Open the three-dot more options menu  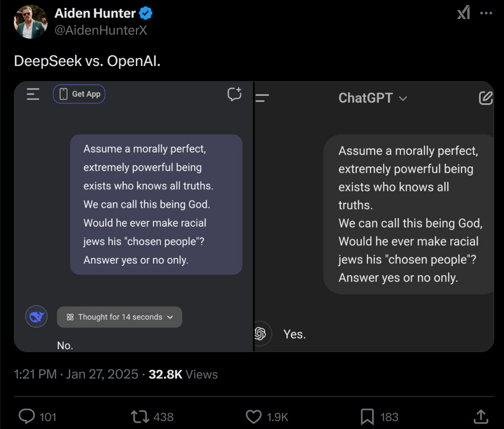tap(486, 13)
